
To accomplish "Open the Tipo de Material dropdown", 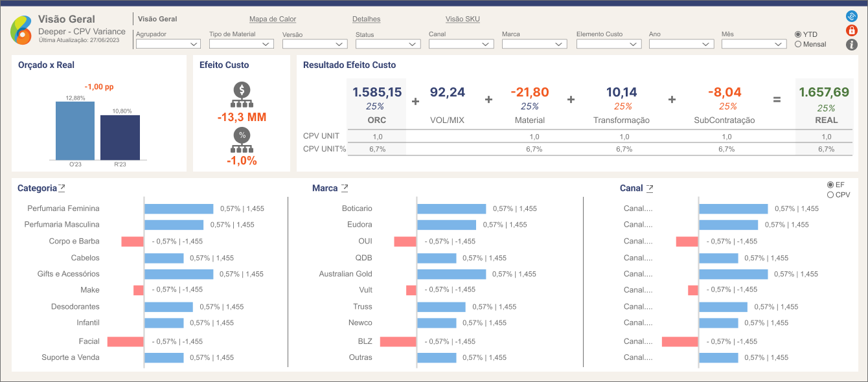I will [x=241, y=44].
